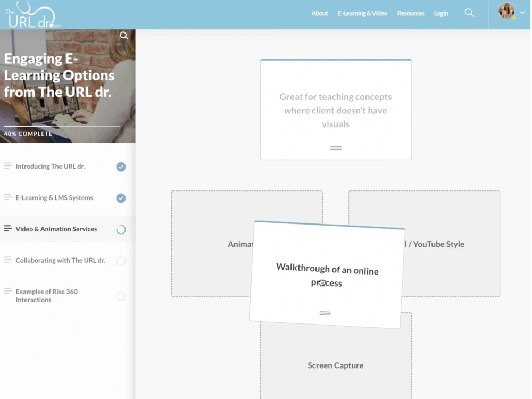532x399 pixels.
Task: Click the header search magnifier icon
Action: point(469,13)
